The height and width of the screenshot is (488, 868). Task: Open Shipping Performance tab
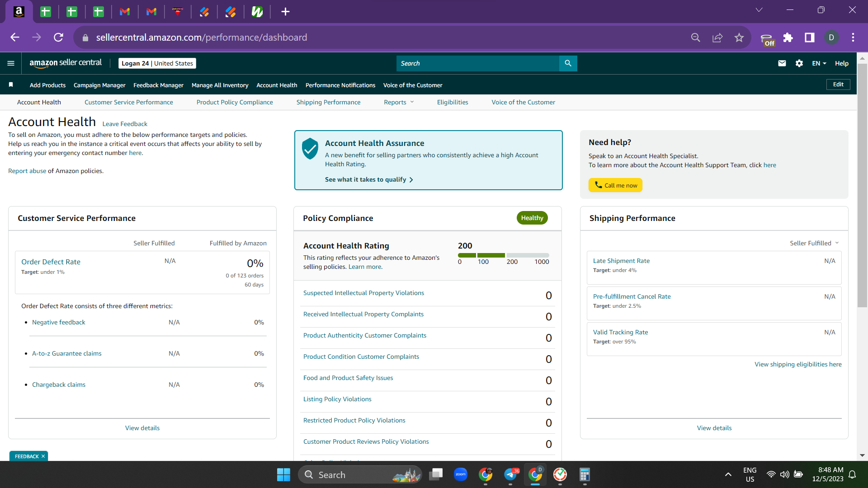pyautogui.click(x=328, y=102)
